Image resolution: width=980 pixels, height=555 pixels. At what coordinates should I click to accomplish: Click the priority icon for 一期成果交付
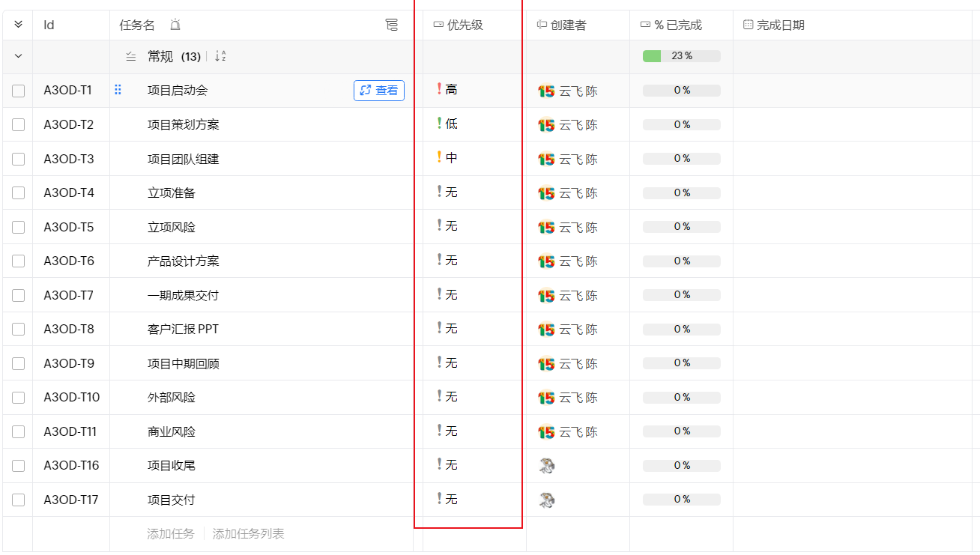click(439, 294)
